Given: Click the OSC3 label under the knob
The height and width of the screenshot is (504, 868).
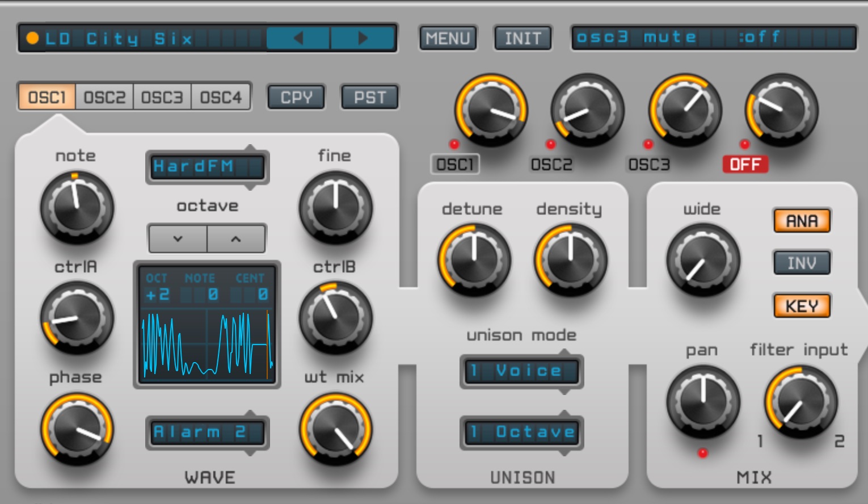Looking at the screenshot, I should [x=649, y=165].
